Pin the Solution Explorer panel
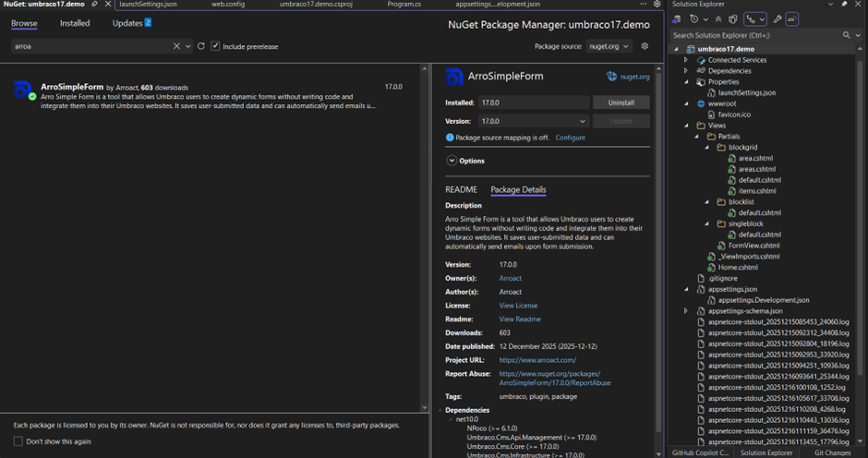The width and height of the screenshot is (868, 458). point(844,4)
